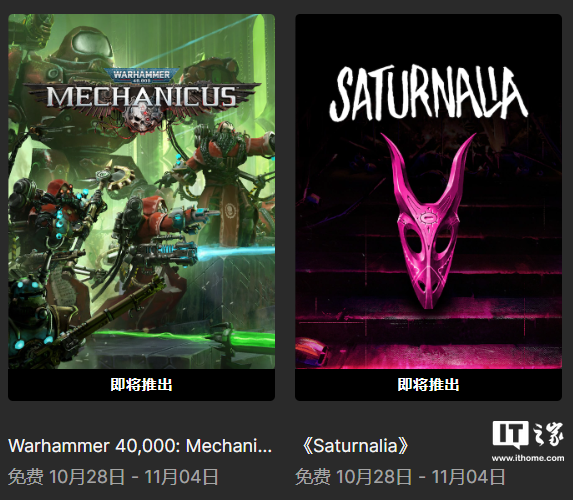Click the pink horned mask icon
The image size is (573, 500).
[x=428, y=221]
